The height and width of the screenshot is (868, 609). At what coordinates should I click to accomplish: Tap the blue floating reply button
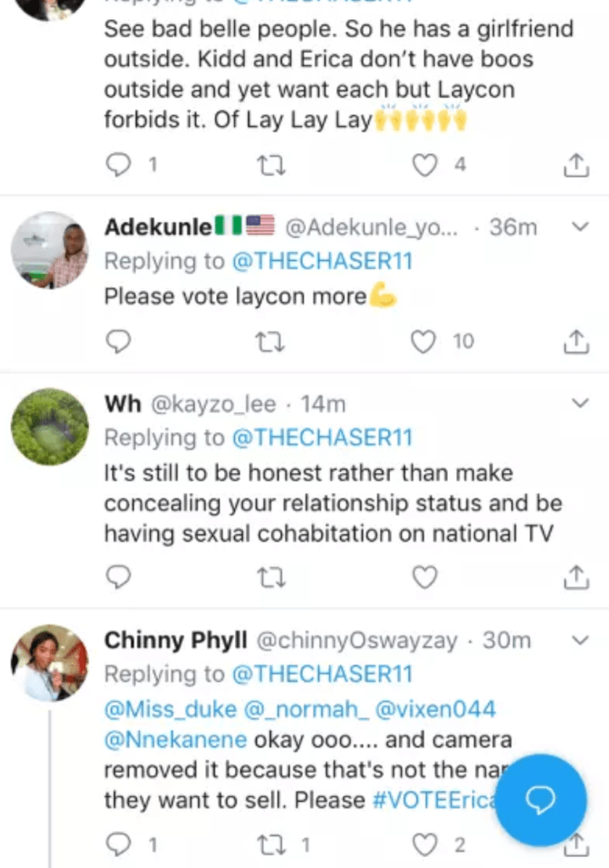pyautogui.click(x=540, y=800)
